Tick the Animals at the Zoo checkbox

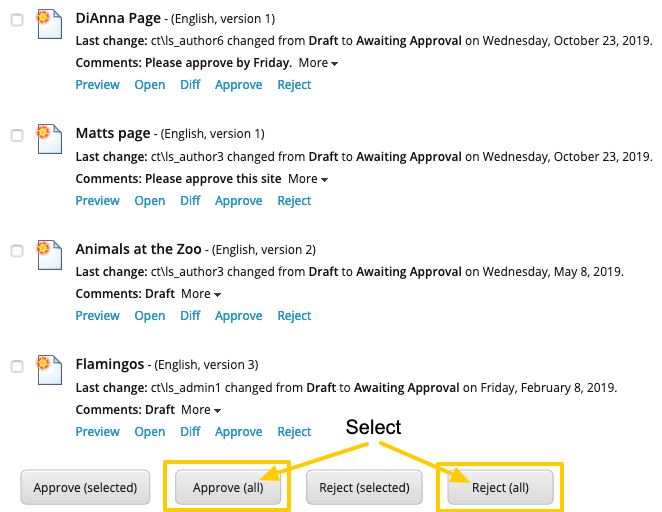[17, 251]
